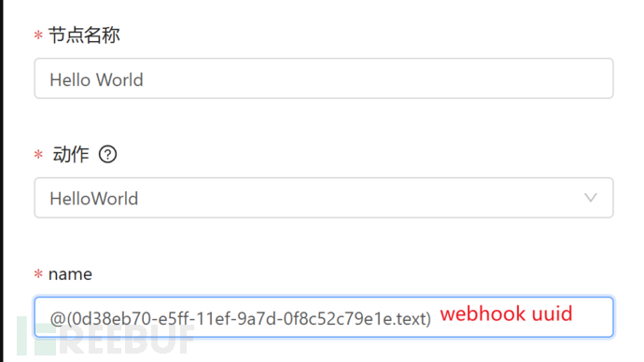
Task: Click into the name input field
Action: click(x=324, y=317)
